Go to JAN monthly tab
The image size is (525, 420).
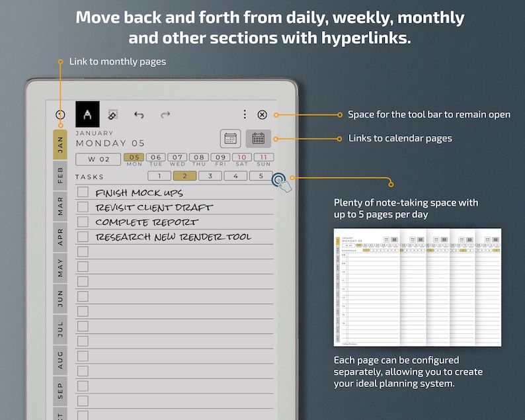pyautogui.click(x=60, y=144)
